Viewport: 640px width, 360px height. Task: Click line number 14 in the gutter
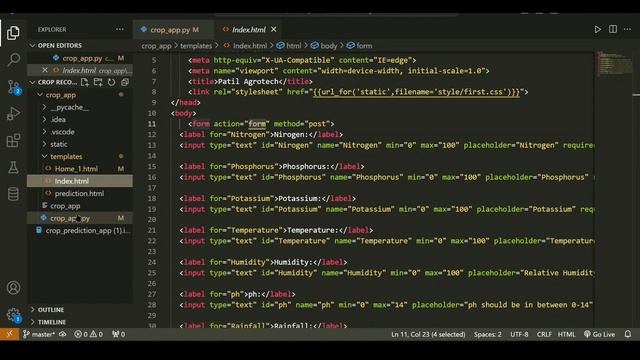point(152,156)
